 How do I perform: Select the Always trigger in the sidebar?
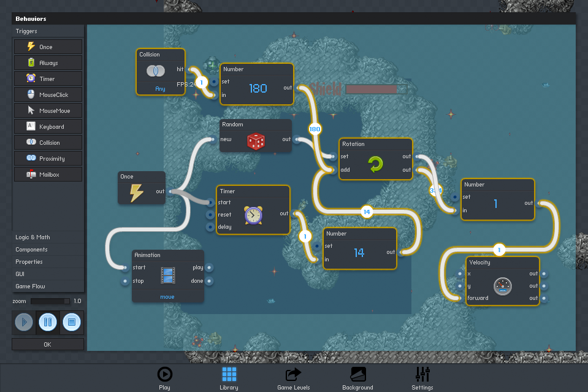[47, 62]
